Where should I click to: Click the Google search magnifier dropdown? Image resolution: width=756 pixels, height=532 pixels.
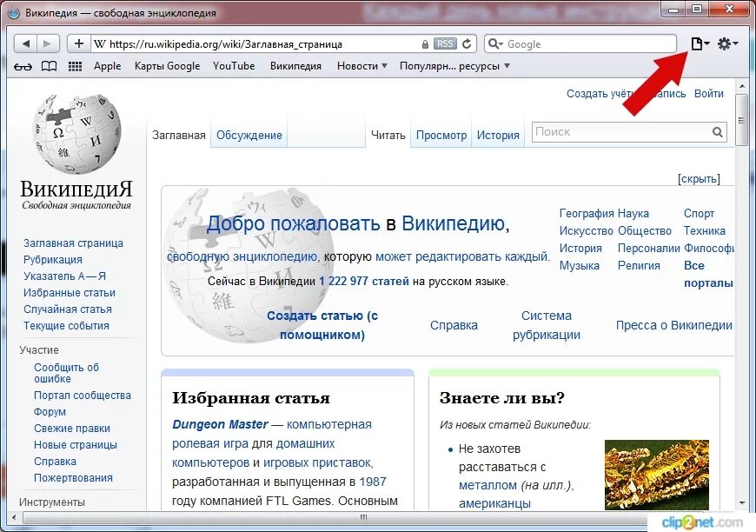coord(495,43)
